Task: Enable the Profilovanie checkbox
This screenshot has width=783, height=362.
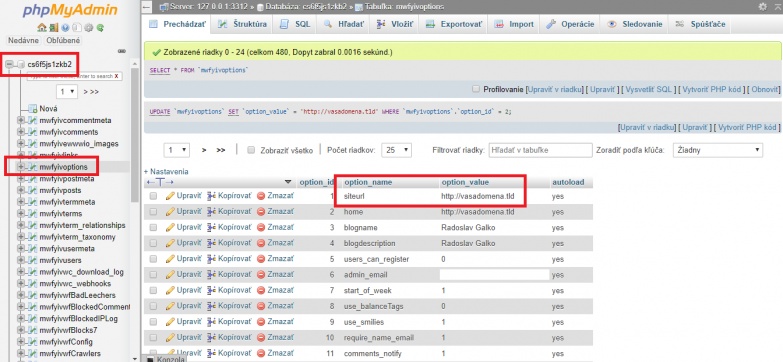Action: pos(476,89)
